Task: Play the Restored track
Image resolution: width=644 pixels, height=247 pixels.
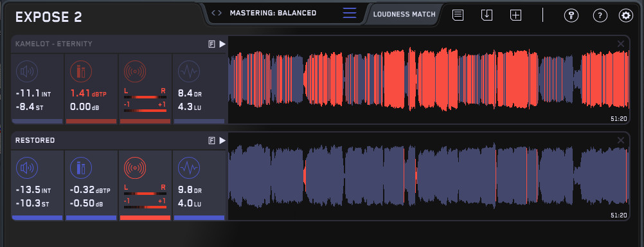Action: [x=222, y=141]
